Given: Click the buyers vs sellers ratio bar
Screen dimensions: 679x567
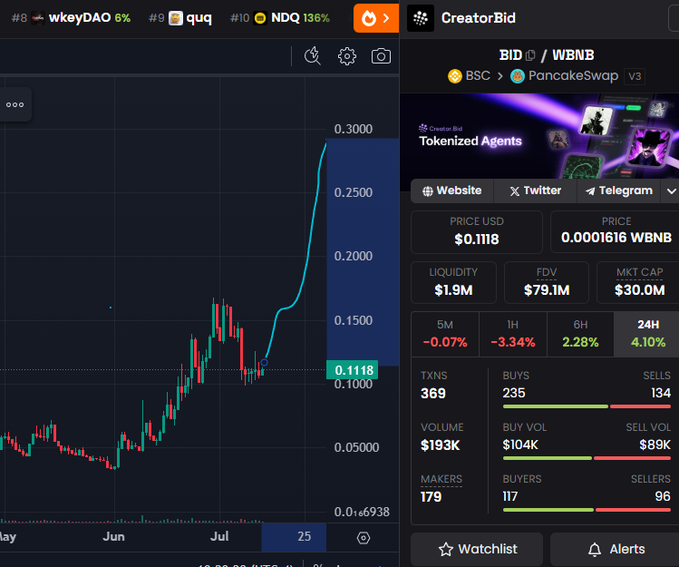Looking at the screenshot, I should click(587, 510).
